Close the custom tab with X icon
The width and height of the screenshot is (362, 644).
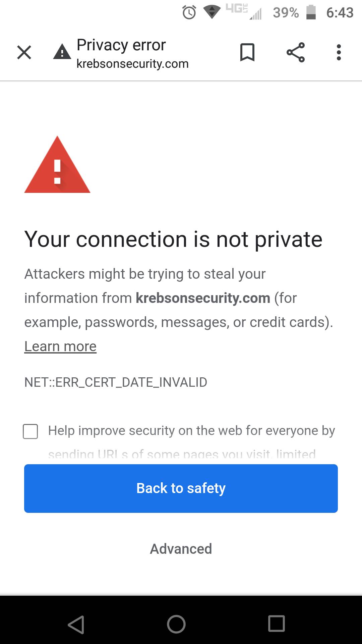tap(24, 52)
